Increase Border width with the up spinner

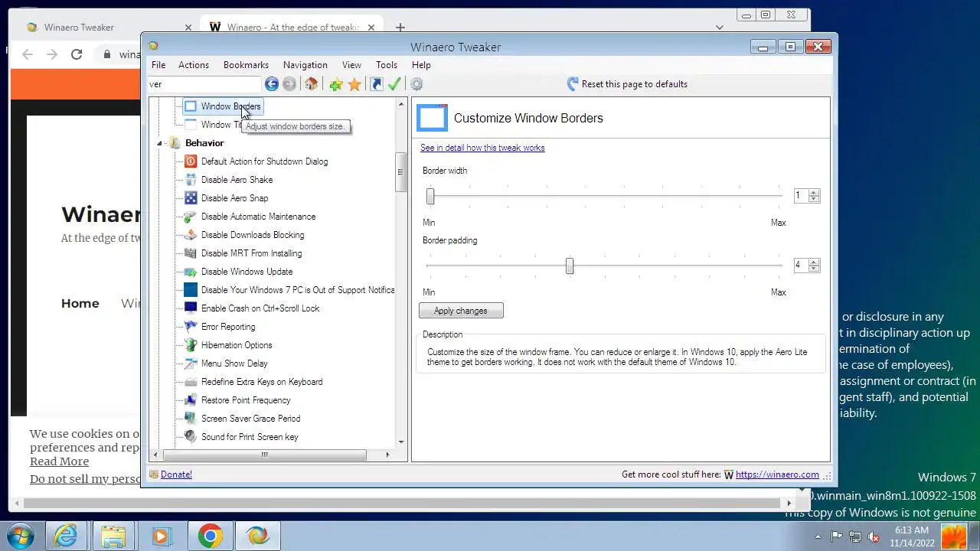814,193
